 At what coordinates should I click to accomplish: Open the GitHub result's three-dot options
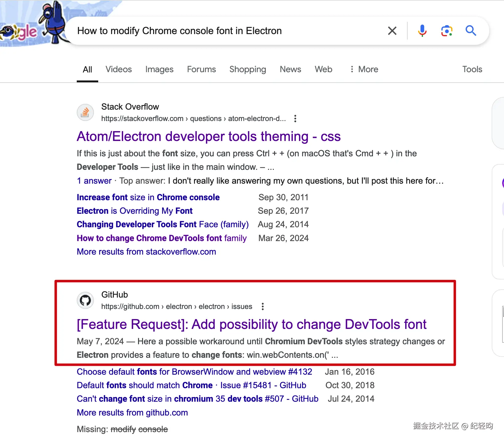tap(263, 306)
